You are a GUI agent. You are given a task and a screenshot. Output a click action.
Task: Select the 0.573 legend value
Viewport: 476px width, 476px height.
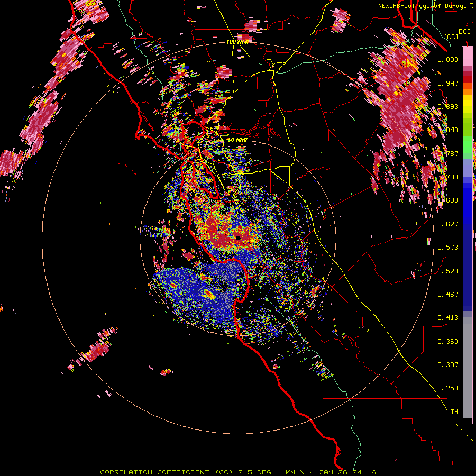click(x=448, y=248)
